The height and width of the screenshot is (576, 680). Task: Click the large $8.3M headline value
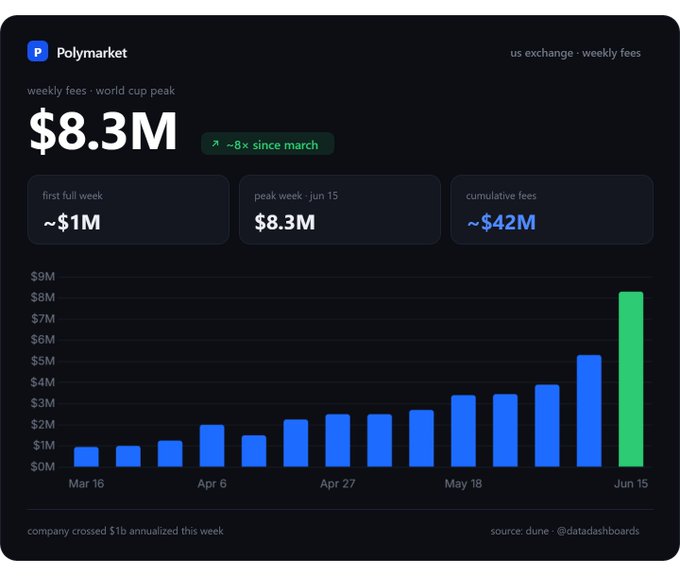(103, 131)
